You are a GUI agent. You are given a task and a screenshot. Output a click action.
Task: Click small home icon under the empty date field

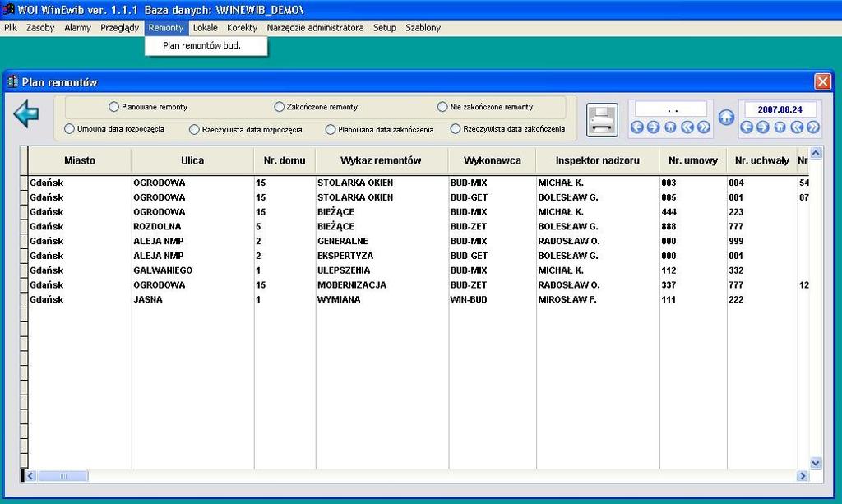point(670,127)
